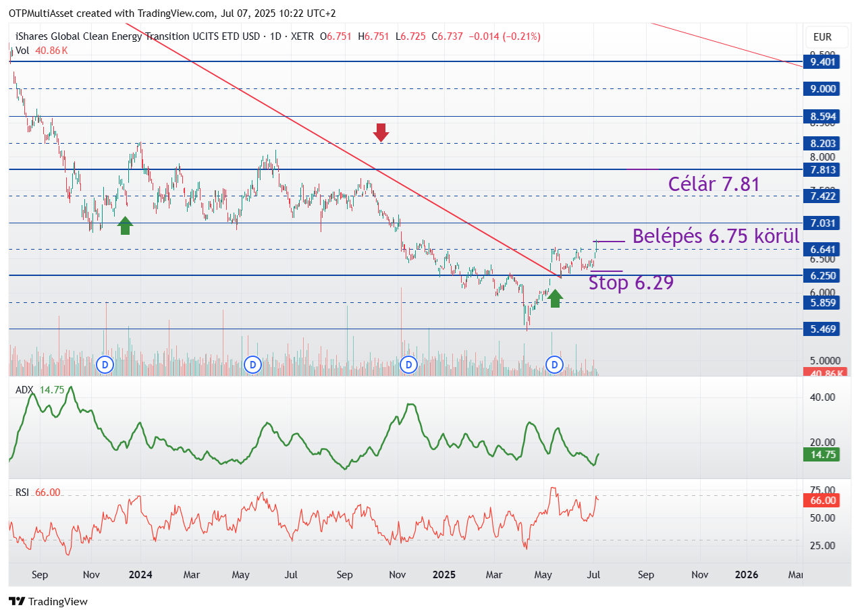Screen dimensions: 860x616
Task: Click the 2026 label on time axis
Action: [746, 575]
